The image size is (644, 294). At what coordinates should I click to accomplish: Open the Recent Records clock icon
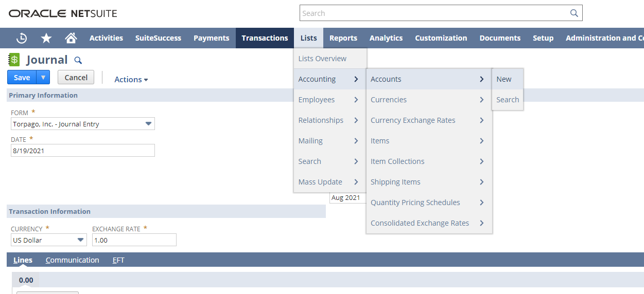coord(22,38)
